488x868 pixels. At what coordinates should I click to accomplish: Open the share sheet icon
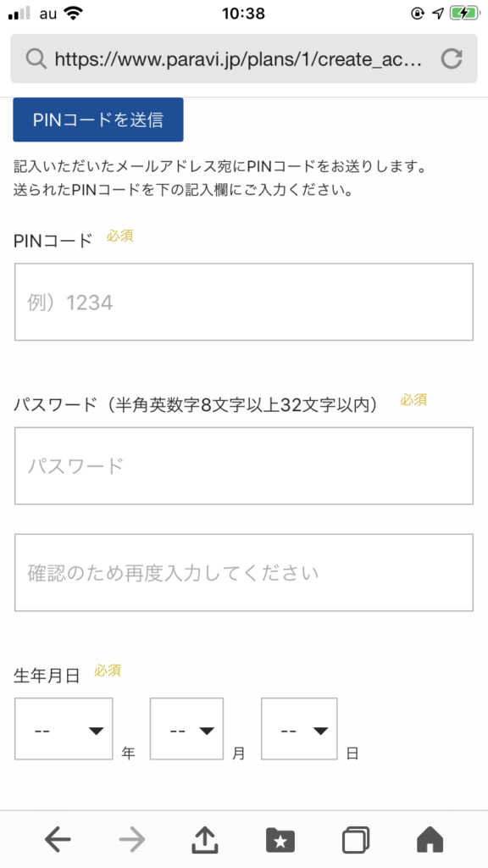click(x=205, y=840)
